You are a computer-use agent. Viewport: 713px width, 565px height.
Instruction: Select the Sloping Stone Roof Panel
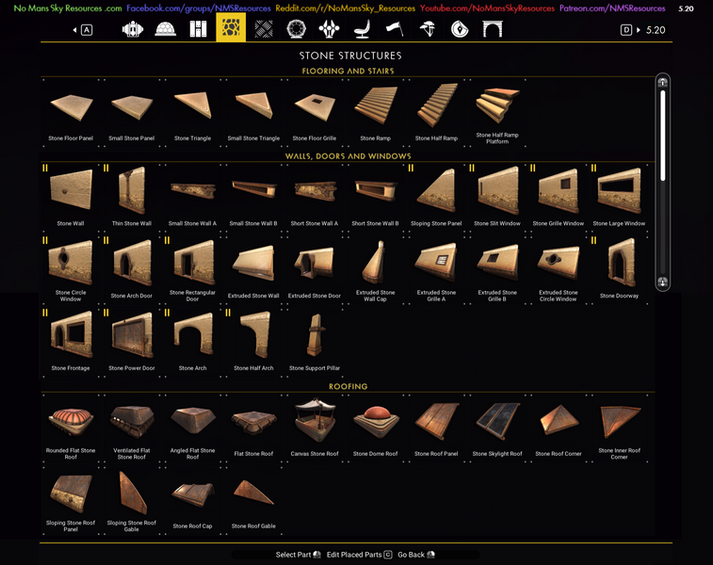pyautogui.click(x=71, y=500)
